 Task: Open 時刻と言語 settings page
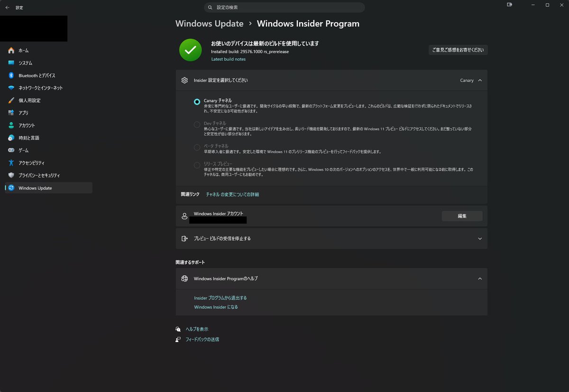(48, 138)
